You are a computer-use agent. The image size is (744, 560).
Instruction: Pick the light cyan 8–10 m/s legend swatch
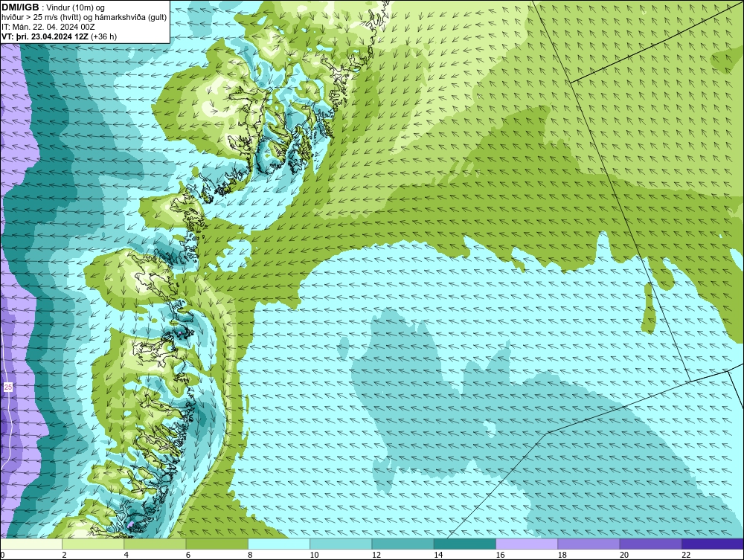279,544
